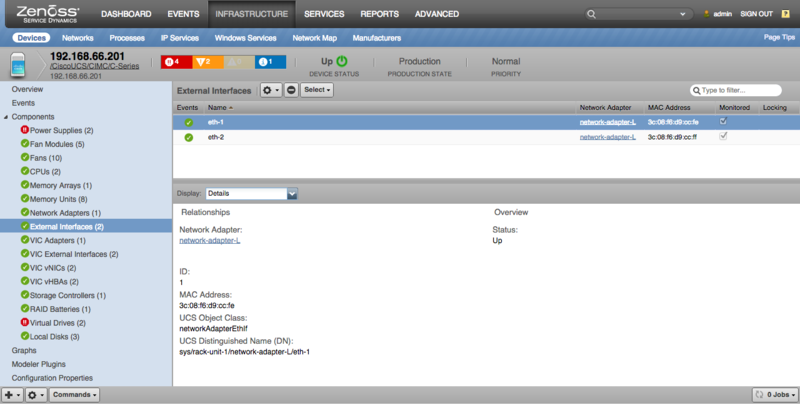Click the green status icon beside Fan Modules
This screenshot has height=405, width=800.
24,143
